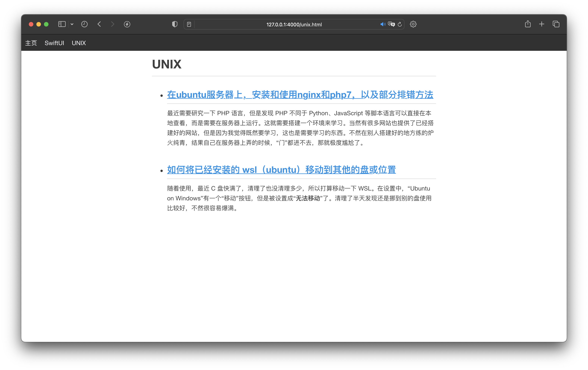
Task: Click the bold text 无法移动
Action: click(x=308, y=198)
